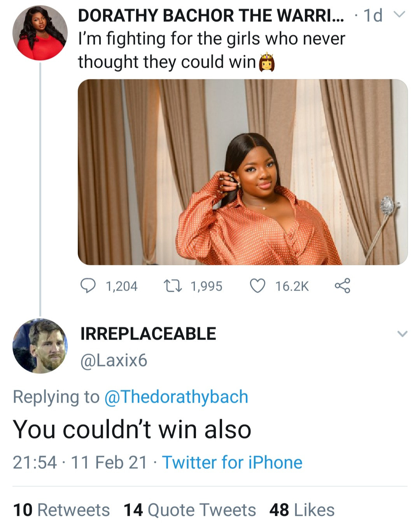Open the IRREPLACEABLE user's profile picture

(x=40, y=346)
